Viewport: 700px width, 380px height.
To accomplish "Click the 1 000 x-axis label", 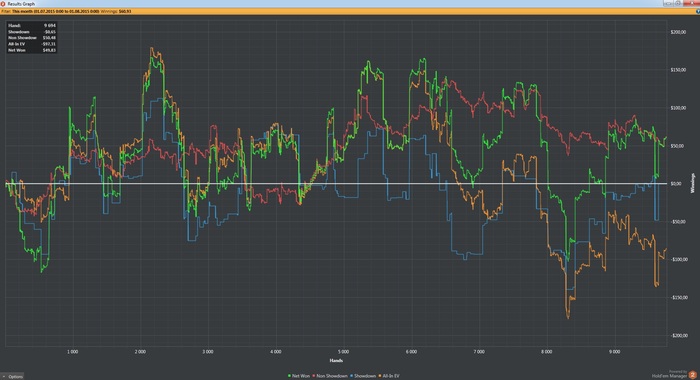I will click(x=72, y=352).
